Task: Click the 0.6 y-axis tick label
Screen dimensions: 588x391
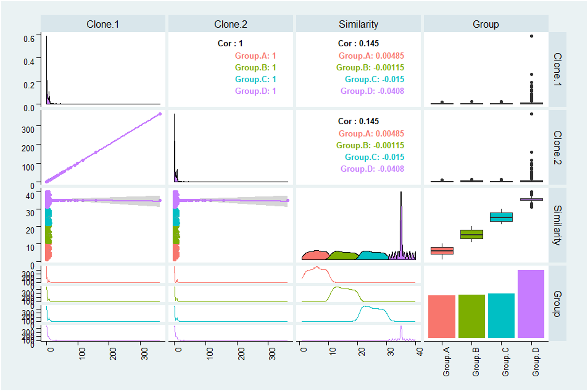Action: [29, 39]
